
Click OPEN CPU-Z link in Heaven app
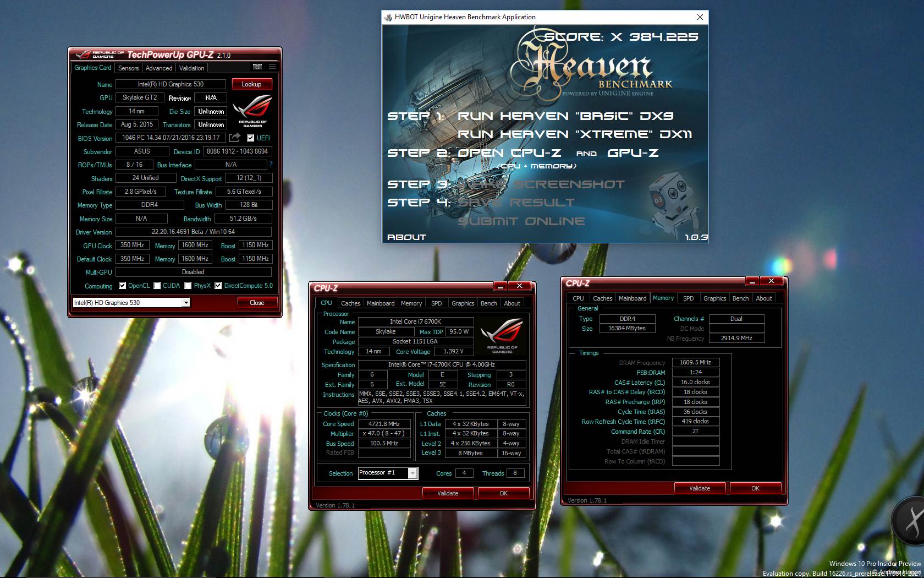(509, 153)
